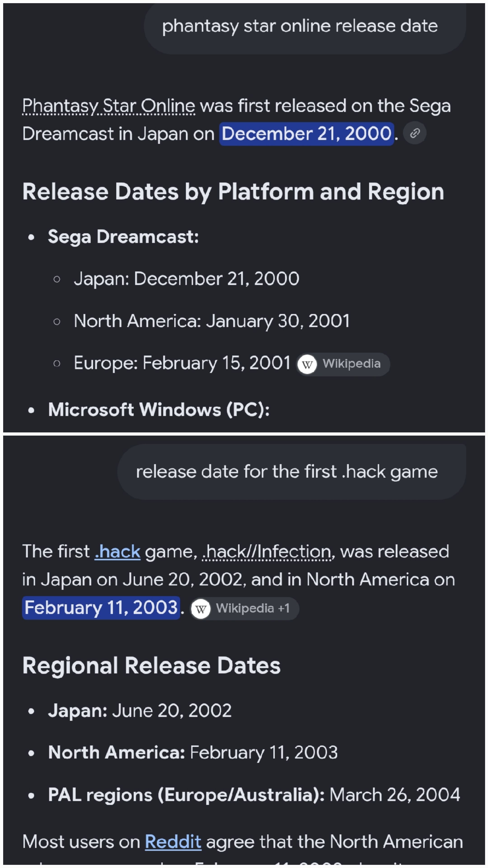This screenshot has height=868, width=488.
Task: Click the Release Dates by Platform and Region heading
Action: click(x=233, y=192)
